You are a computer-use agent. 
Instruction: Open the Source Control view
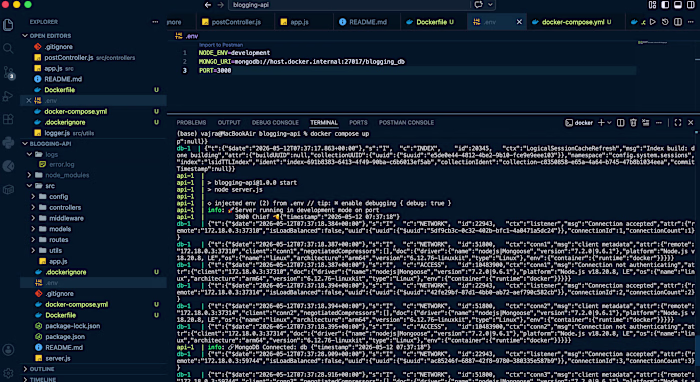click(x=8, y=72)
